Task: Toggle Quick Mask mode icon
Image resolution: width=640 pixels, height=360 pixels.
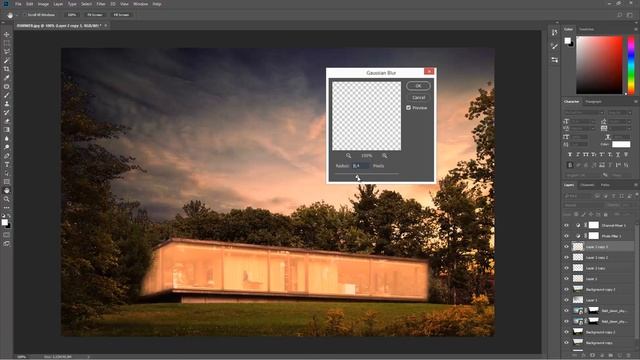Action: 7,235
